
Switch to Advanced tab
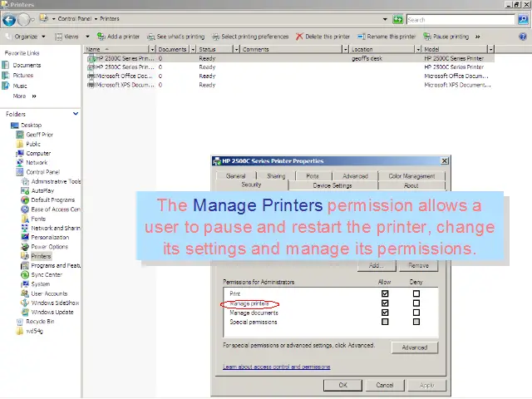[x=355, y=176]
